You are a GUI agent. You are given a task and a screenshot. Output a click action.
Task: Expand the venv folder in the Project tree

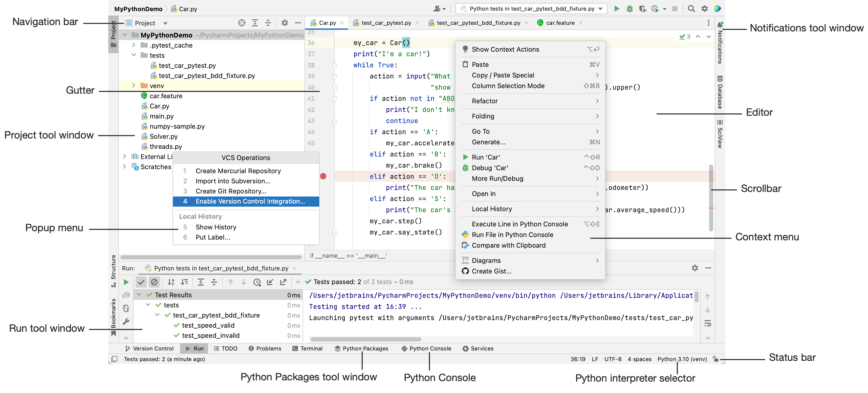134,86
